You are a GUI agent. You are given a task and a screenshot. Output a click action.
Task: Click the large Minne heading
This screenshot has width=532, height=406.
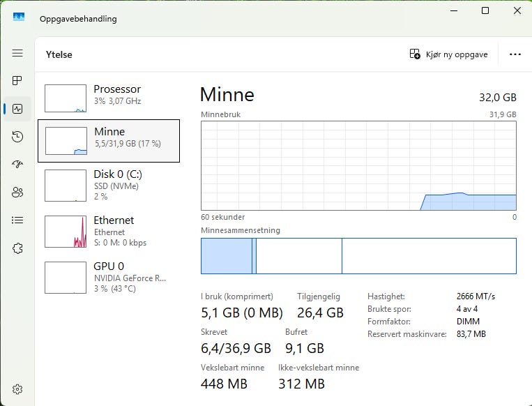[x=227, y=94]
